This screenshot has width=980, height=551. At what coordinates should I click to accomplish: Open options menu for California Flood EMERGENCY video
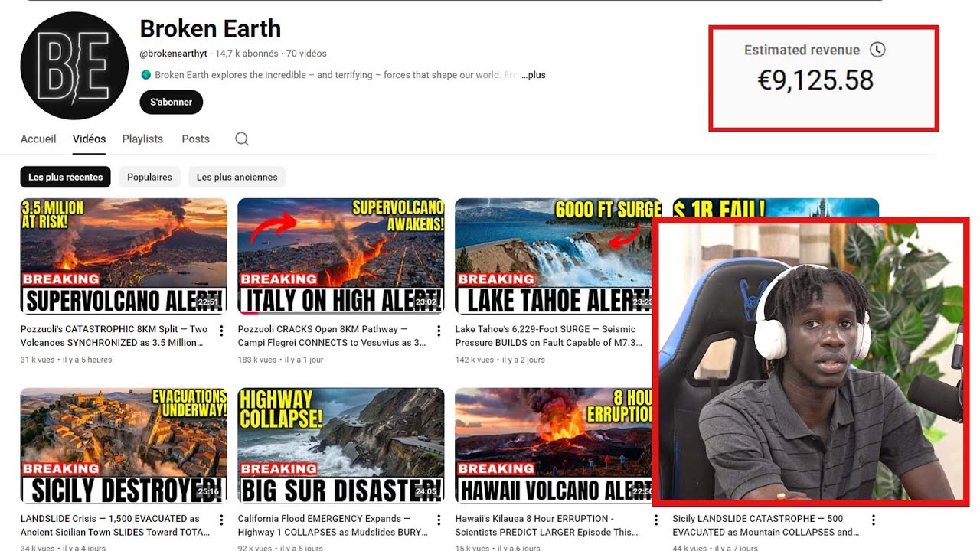pos(439,520)
